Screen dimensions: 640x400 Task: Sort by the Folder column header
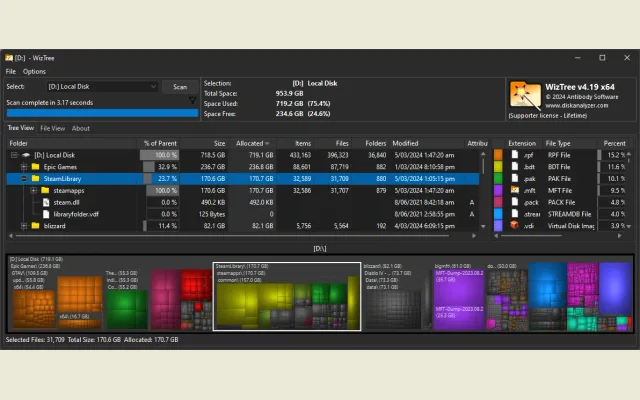72,143
